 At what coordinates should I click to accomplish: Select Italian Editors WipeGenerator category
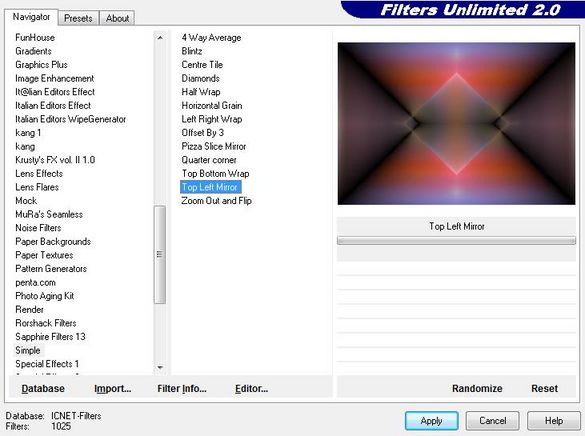click(x=71, y=119)
